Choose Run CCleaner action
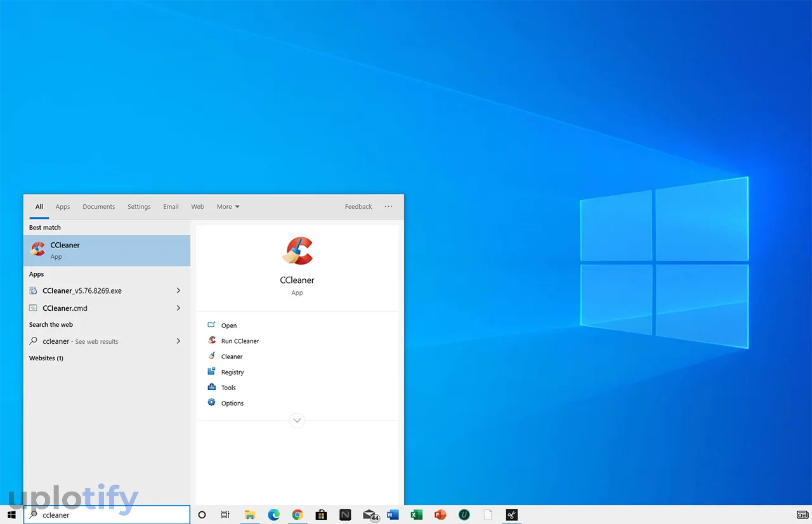The image size is (812, 524). click(240, 341)
